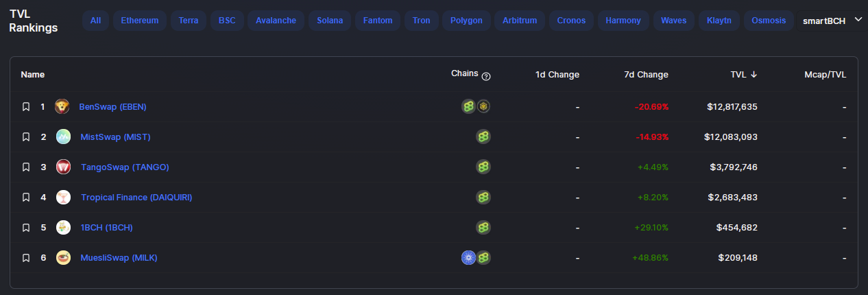The image size is (868, 295).
Task: Filter rankings by Terra
Action: point(189,21)
